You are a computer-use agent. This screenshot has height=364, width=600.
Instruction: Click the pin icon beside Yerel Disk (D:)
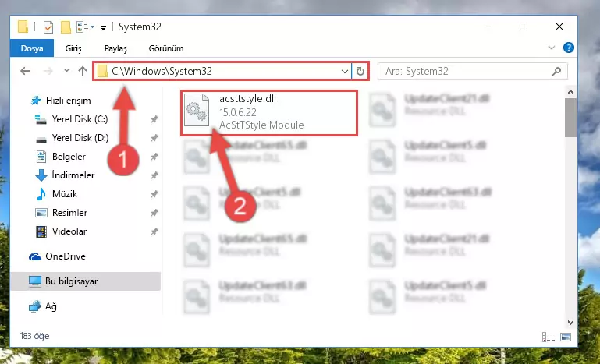point(154,138)
